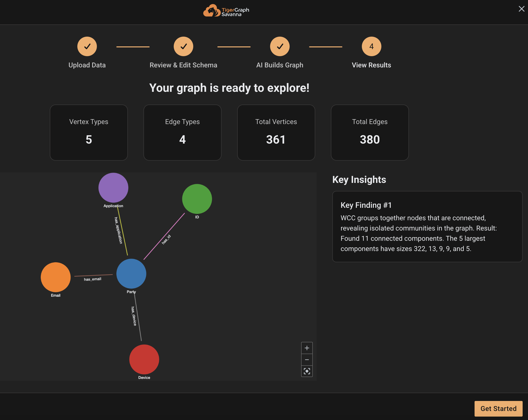Click the Upload Data step checkmark
This screenshot has width=528, height=420.
87,46
